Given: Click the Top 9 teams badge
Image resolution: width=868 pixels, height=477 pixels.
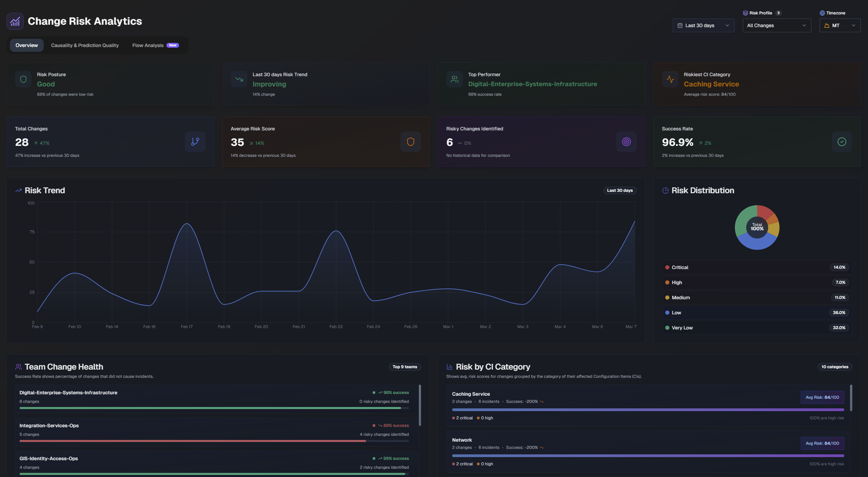Looking at the screenshot, I should pyautogui.click(x=405, y=367).
